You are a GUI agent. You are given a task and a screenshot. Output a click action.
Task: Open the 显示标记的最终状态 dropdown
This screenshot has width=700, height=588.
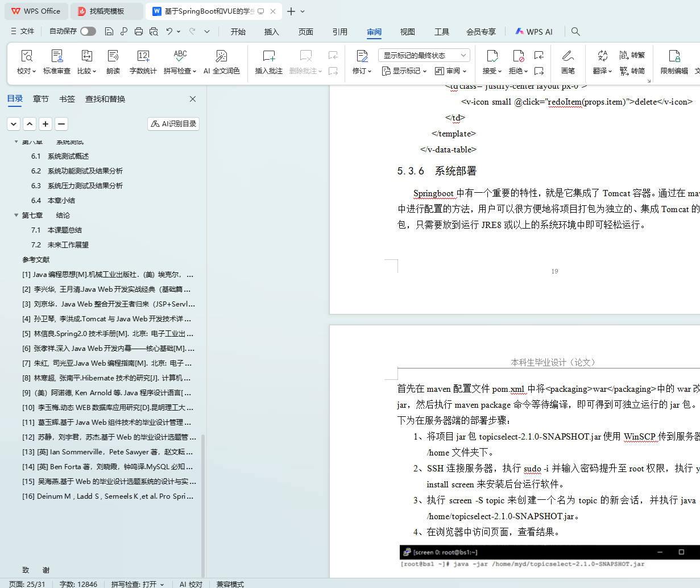(x=424, y=55)
